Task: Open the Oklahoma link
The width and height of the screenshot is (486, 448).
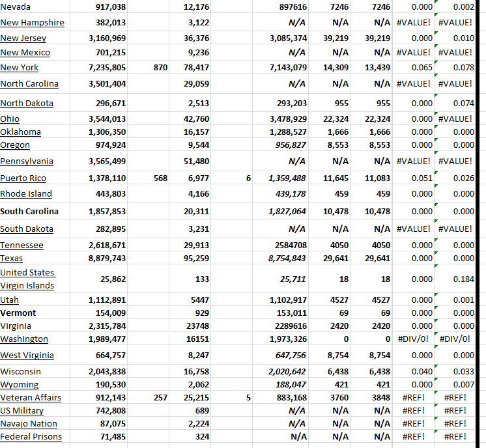Action: pos(20,132)
